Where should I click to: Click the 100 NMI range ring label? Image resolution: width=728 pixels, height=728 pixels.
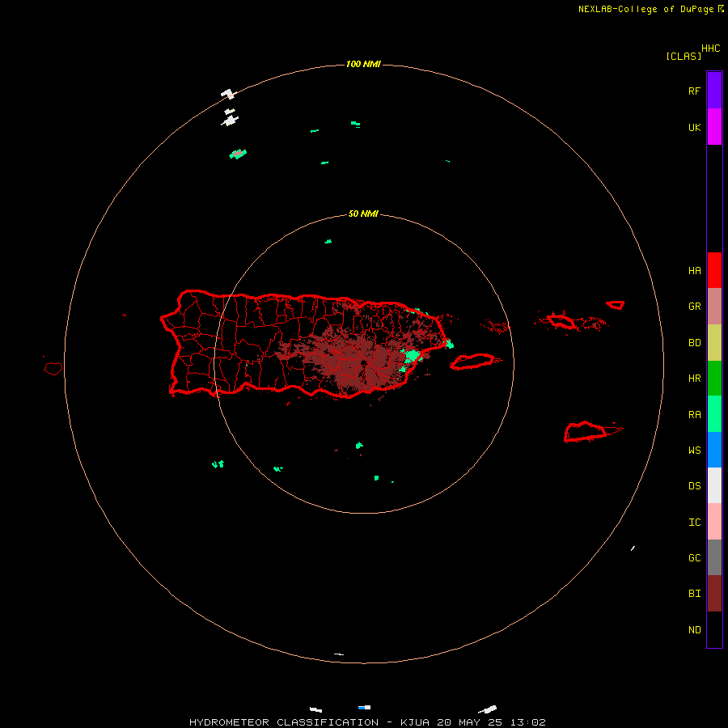pos(363,64)
